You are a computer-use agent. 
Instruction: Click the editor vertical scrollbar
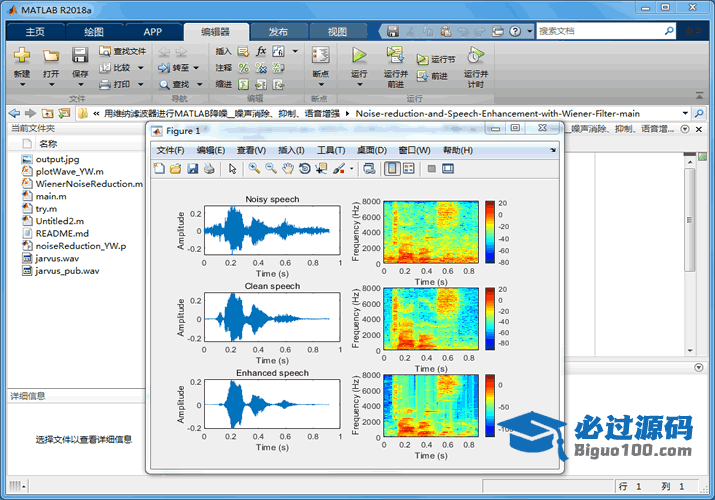pos(690,255)
